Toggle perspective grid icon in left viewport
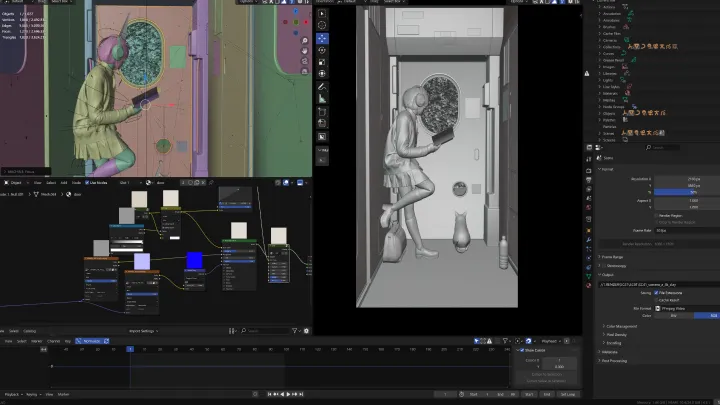720x405 pixels. tap(304, 71)
